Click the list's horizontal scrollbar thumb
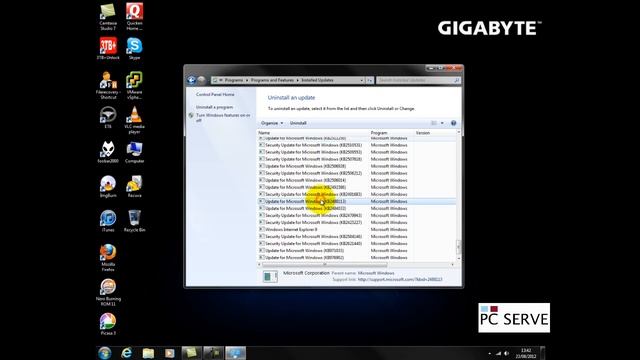640x360 pixels. pyautogui.click(x=324, y=264)
